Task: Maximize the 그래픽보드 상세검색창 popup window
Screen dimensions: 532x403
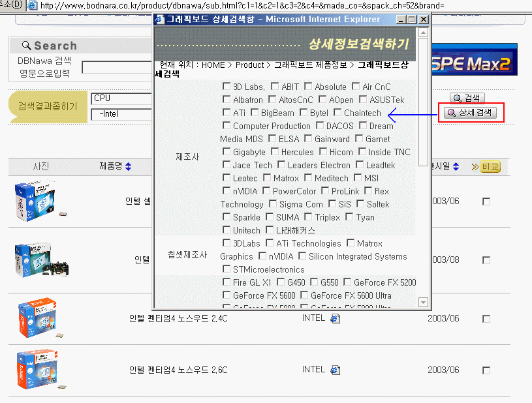Action: (412, 20)
